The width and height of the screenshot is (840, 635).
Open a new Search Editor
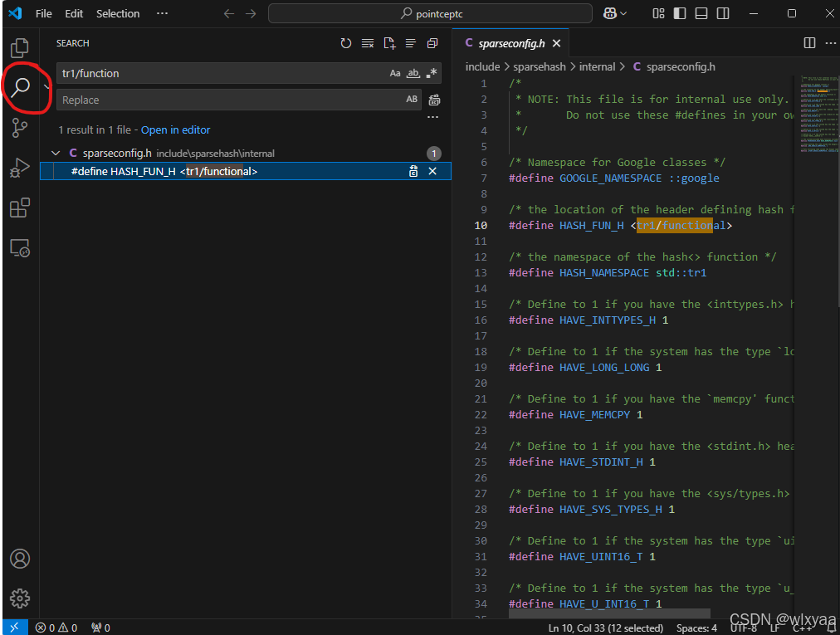click(x=389, y=43)
